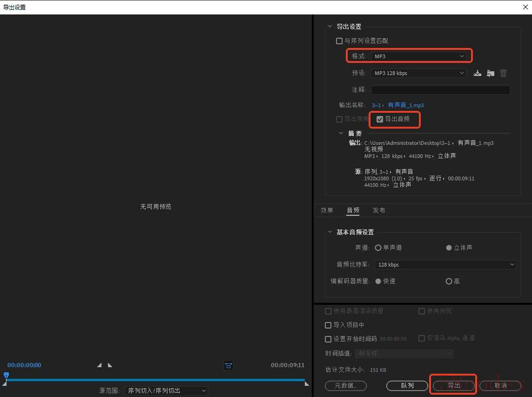Click the Export button
The height and width of the screenshot is (397, 532).
tap(454, 385)
